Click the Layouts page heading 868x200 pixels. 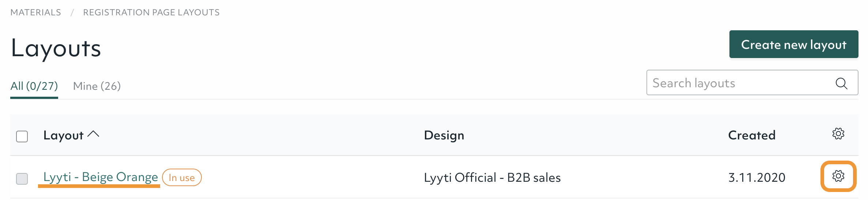(x=56, y=48)
